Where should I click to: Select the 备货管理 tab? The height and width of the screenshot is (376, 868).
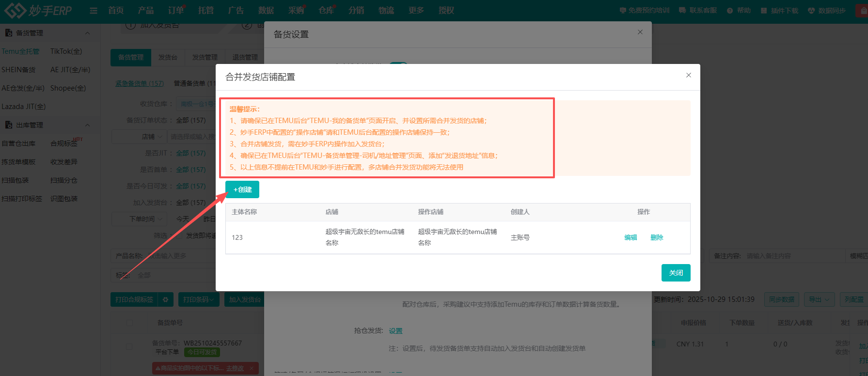[x=131, y=57]
